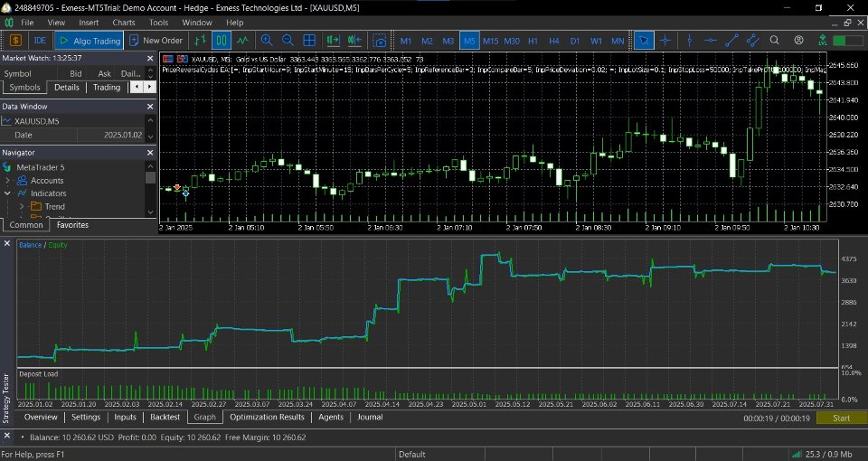The image size is (868, 461).
Task: Click the zoom out magnifier icon
Action: pyautogui.click(x=288, y=41)
